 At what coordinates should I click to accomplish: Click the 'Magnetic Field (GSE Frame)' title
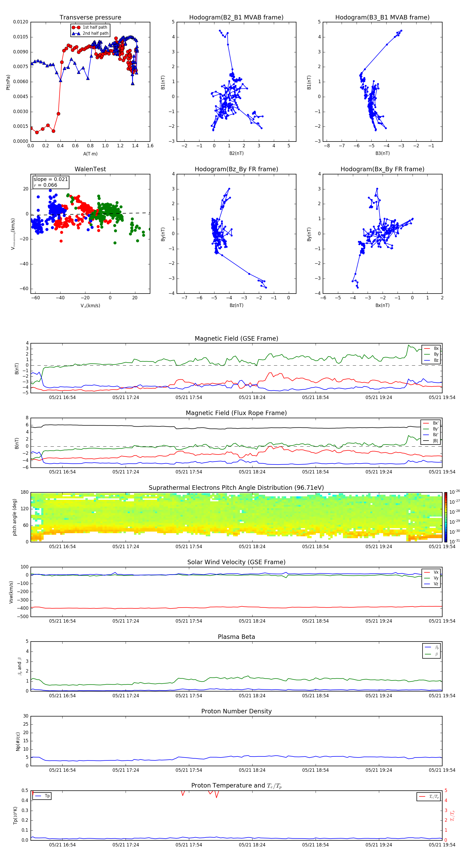(236, 338)
